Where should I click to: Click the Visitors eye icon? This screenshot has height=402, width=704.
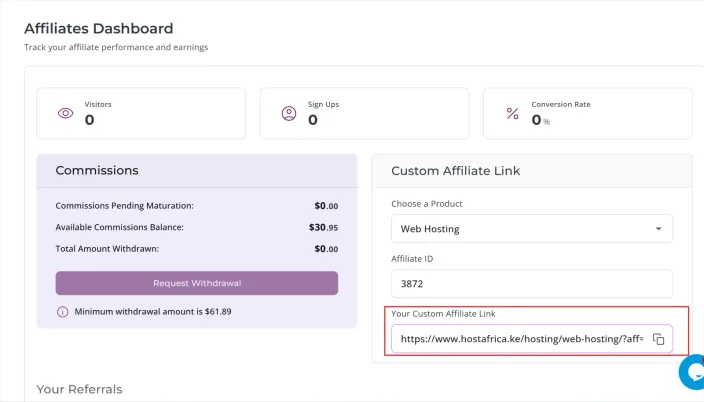coord(66,113)
